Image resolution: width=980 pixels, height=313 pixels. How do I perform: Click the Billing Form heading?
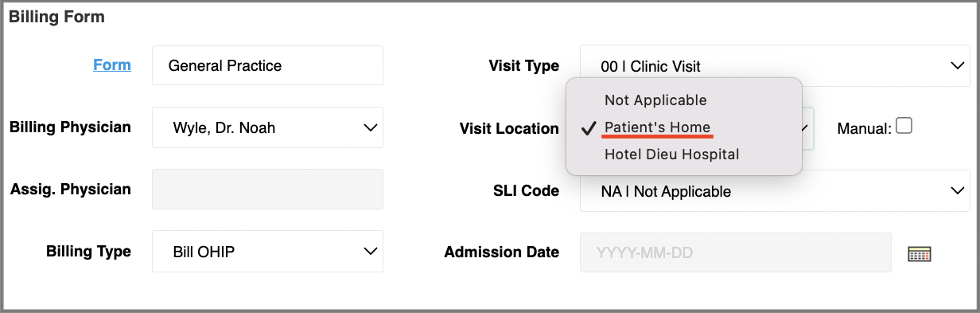[56, 16]
